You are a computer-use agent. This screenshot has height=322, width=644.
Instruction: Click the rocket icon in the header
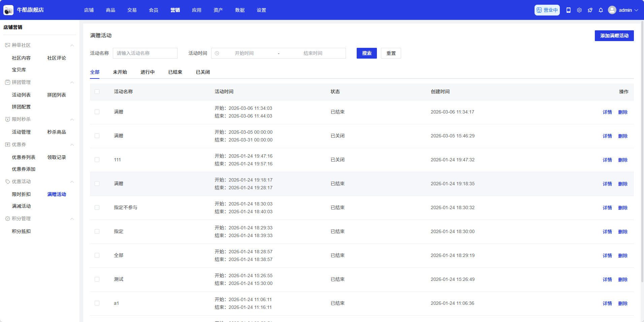[590, 10]
